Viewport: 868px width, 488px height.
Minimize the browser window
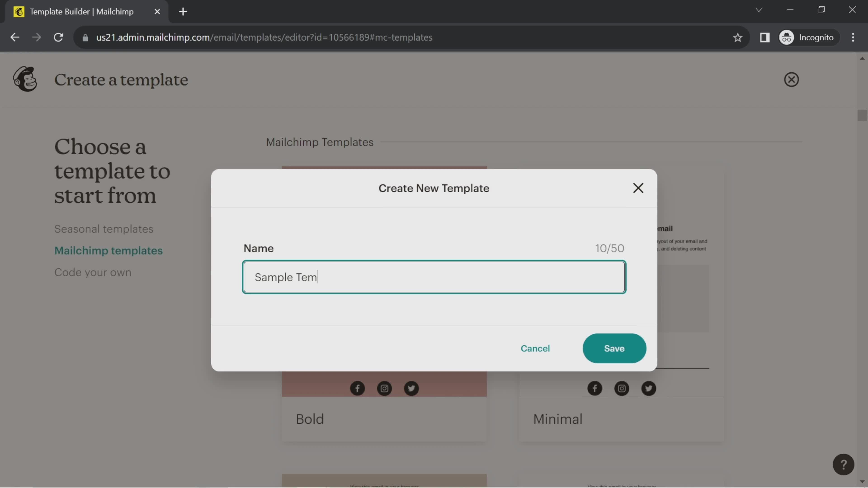point(790,10)
